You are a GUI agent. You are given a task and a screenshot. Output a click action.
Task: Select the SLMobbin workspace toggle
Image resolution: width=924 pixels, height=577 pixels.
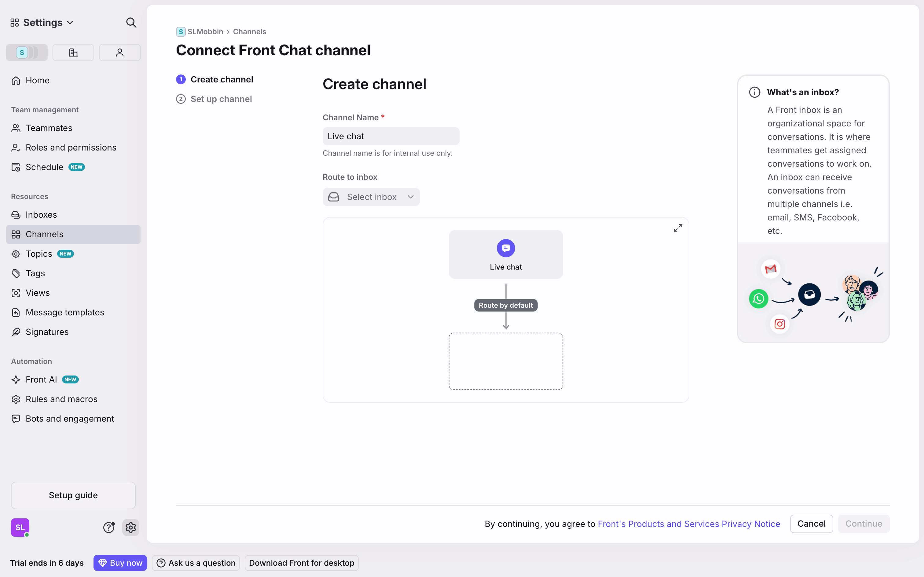(x=27, y=53)
